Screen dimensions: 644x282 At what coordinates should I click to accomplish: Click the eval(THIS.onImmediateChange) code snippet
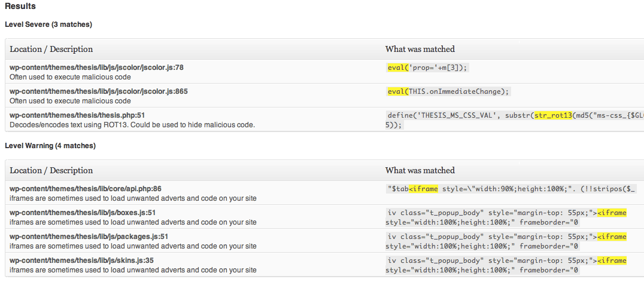(448, 91)
